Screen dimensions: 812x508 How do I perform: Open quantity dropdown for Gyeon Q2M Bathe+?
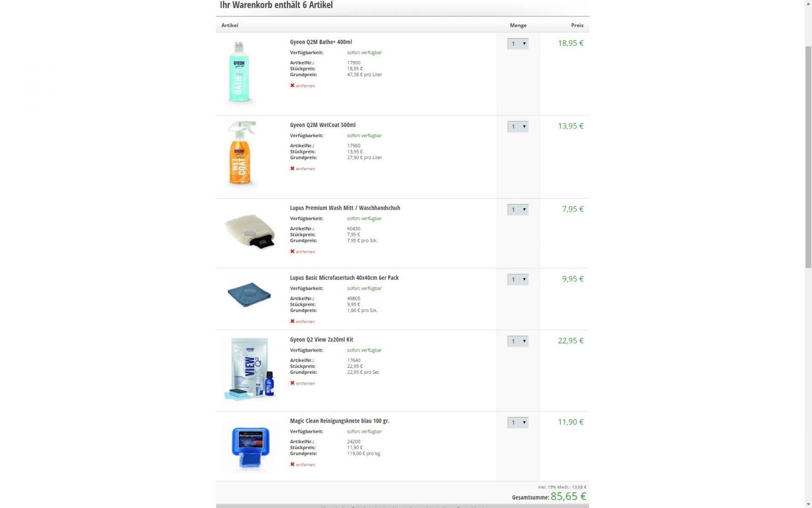518,44
